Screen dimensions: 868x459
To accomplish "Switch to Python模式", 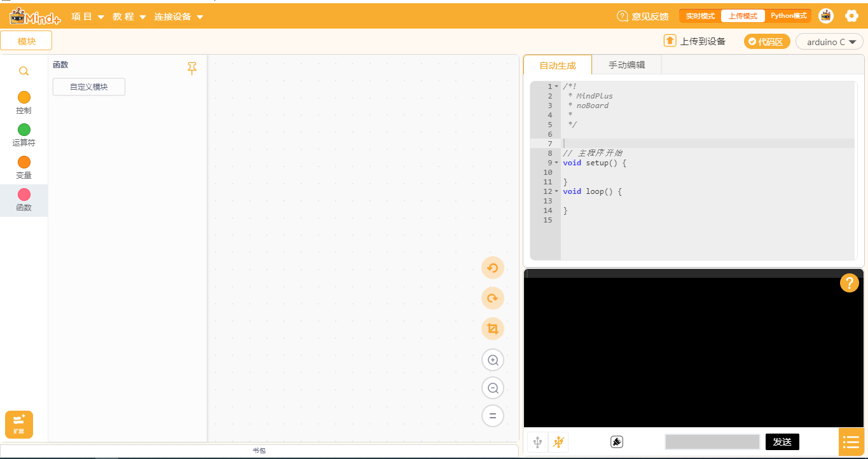I will (x=788, y=16).
